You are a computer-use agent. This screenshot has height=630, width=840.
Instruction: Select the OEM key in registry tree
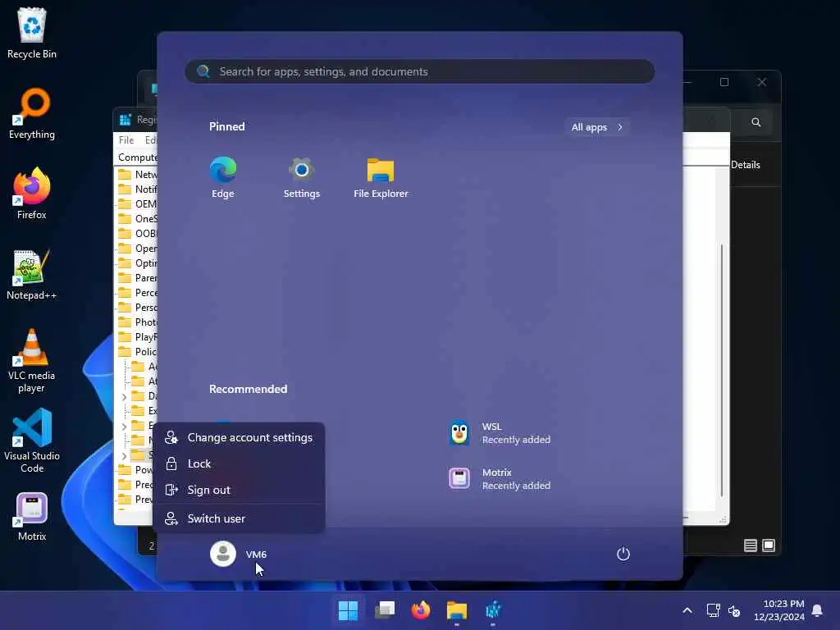137,204
